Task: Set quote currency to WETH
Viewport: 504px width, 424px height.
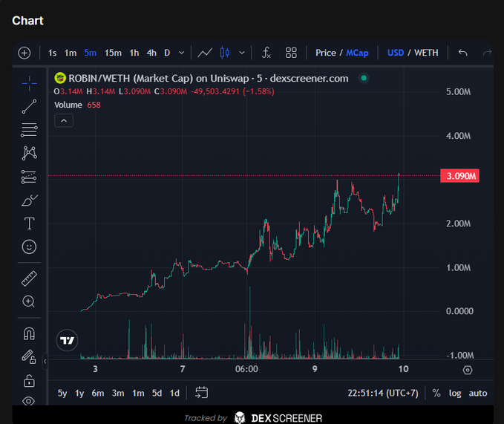Action: pos(426,53)
